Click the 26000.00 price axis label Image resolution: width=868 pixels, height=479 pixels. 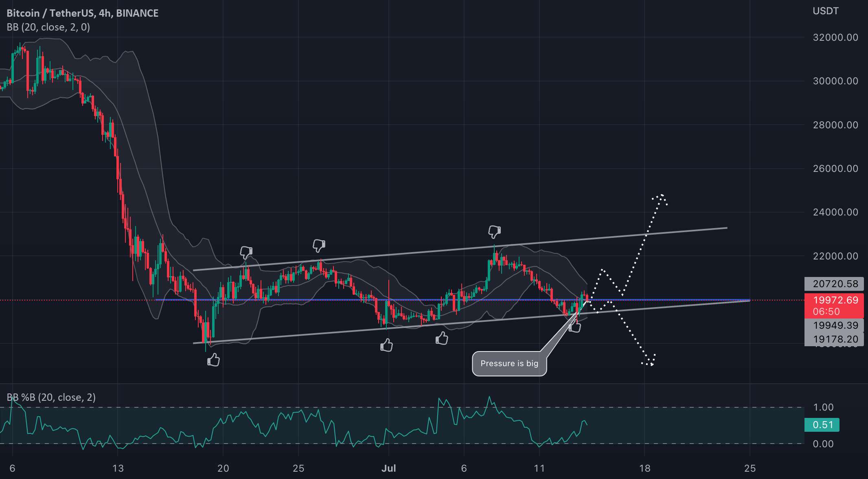coord(835,169)
